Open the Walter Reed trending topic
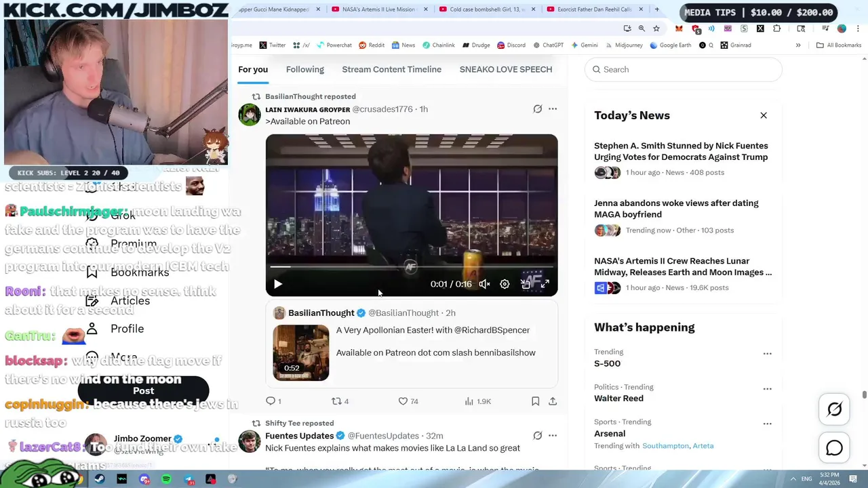868x488 pixels. coord(618,399)
